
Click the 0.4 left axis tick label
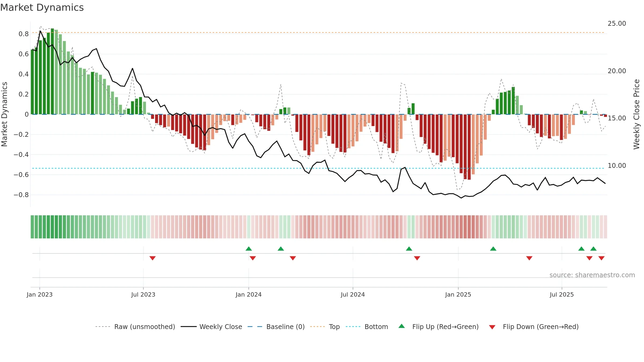coord(24,74)
